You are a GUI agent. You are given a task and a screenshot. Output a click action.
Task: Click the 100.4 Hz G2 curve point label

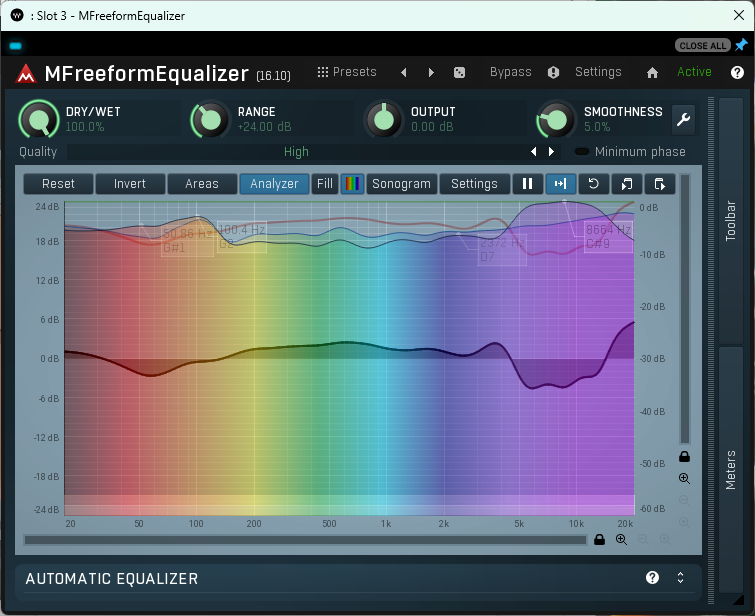[242, 236]
